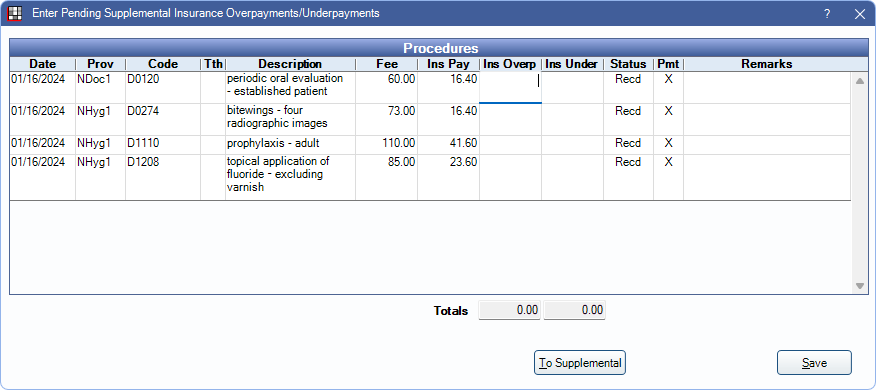
Task: Click scrollbar up arrow in Procedures grid
Action: [860, 81]
